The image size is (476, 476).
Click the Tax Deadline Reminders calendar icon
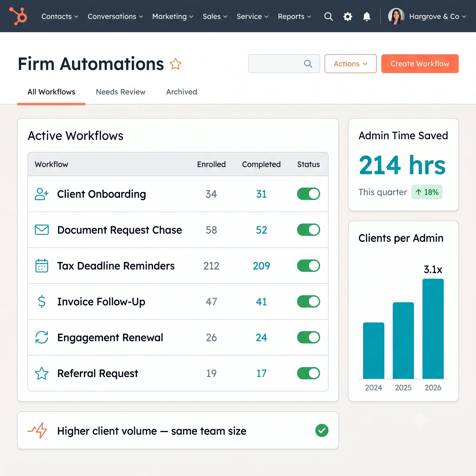(x=42, y=266)
